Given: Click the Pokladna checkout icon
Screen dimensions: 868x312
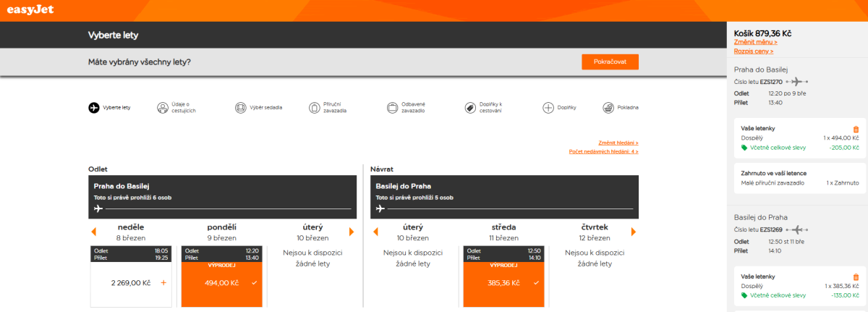Looking at the screenshot, I should 608,107.
